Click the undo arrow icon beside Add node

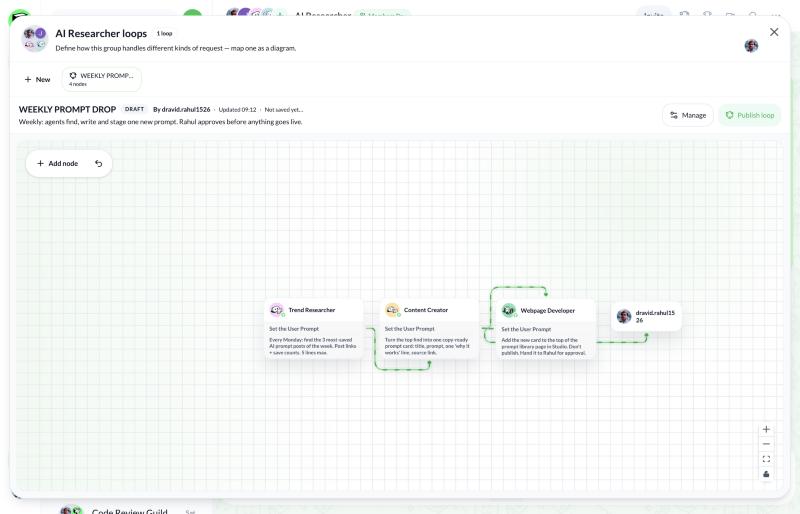[x=98, y=163]
